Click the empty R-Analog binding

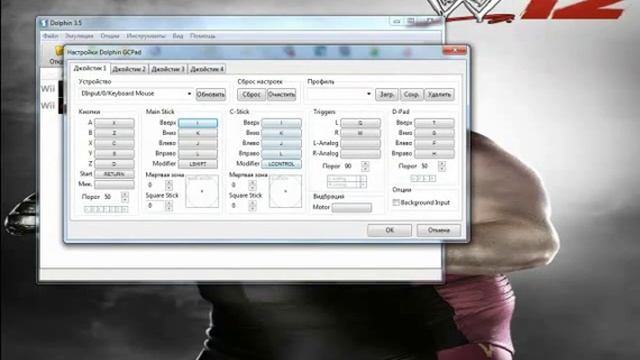360,153
